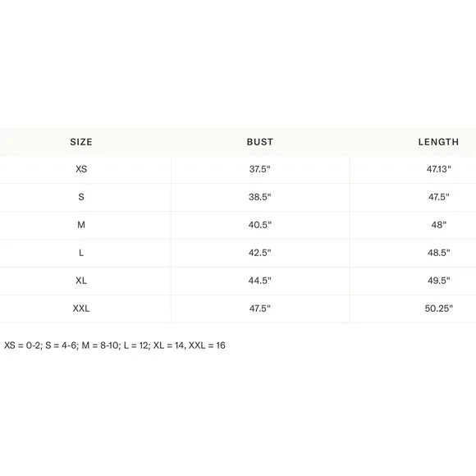Screen dimensions: 476x476
Task: Click the 38.5" bust measurement cell
Action: pyautogui.click(x=260, y=197)
